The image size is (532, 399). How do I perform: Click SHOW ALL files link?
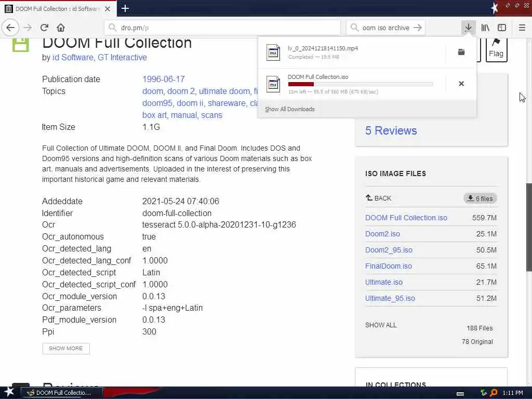tap(381, 325)
